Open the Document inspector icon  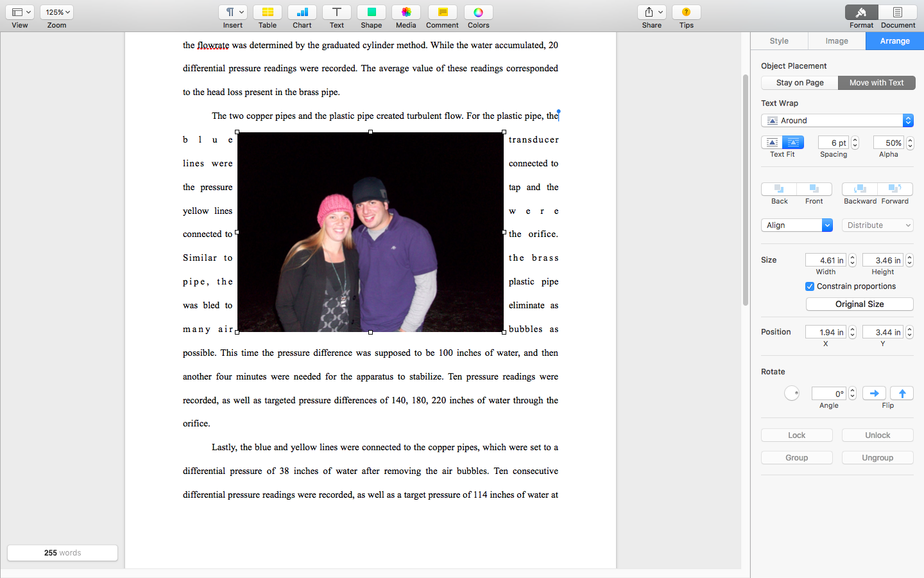coord(898,12)
